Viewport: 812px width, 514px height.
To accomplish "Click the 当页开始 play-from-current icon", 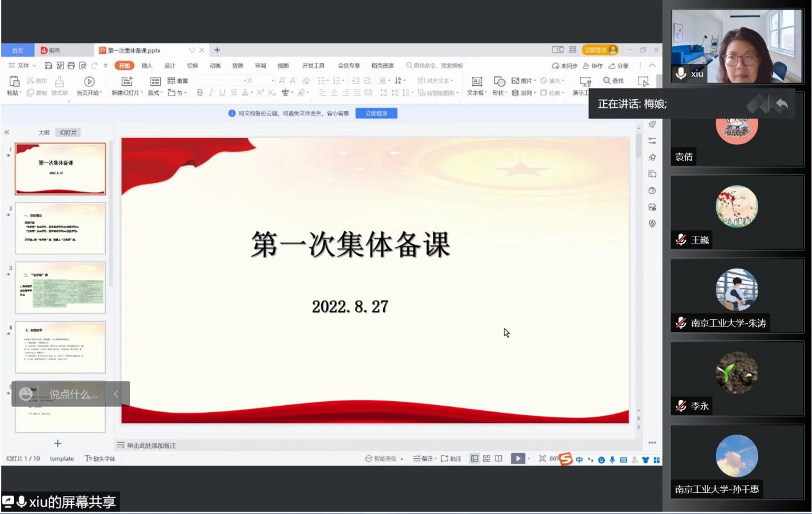I will click(x=89, y=81).
